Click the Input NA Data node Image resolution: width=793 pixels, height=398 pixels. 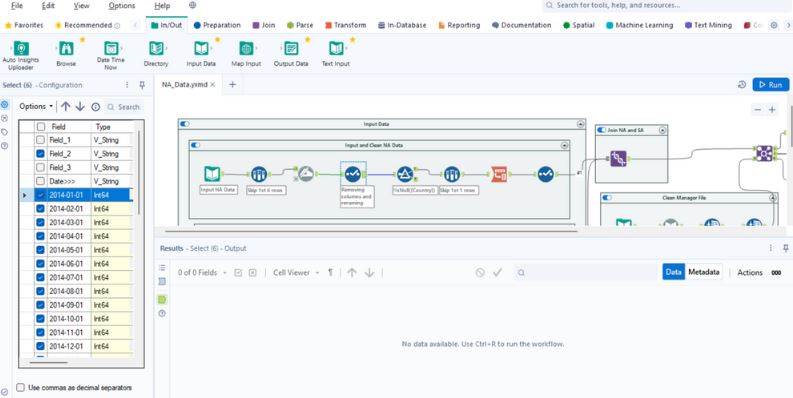click(x=212, y=174)
